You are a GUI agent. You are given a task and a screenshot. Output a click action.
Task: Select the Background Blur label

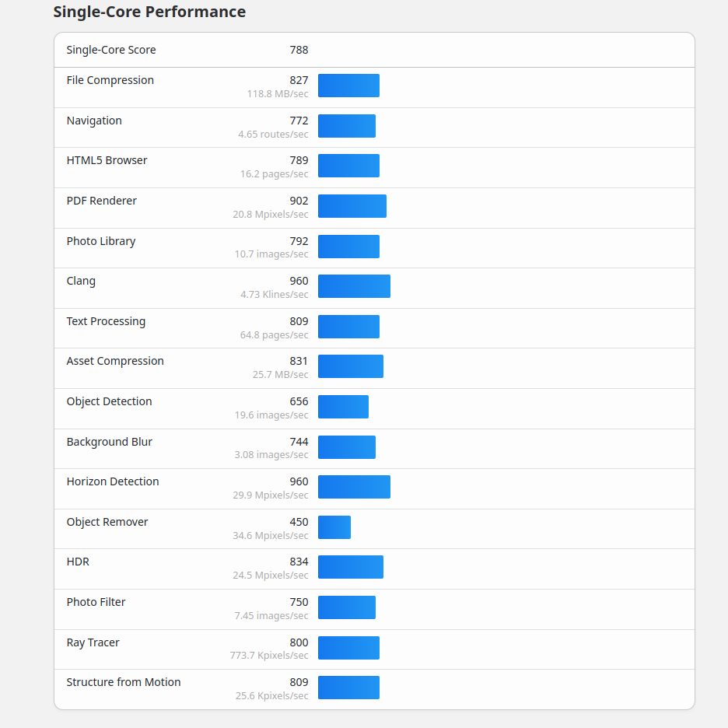(110, 442)
